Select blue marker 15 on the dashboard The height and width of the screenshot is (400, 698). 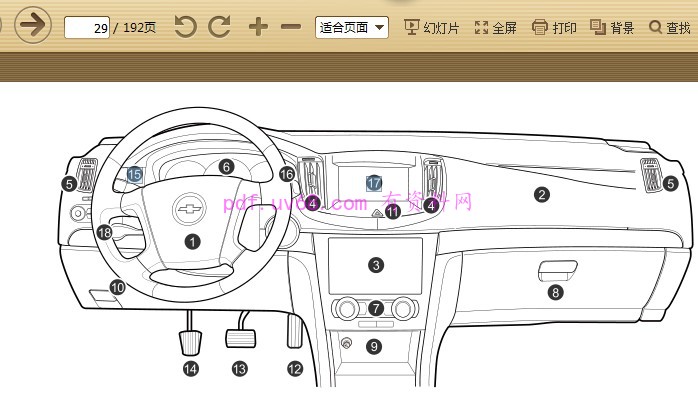(x=135, y=174)
